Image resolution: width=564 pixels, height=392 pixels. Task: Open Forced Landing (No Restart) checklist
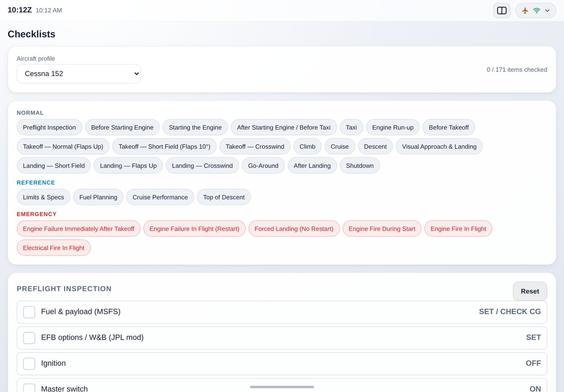click(x=294, y=229)
